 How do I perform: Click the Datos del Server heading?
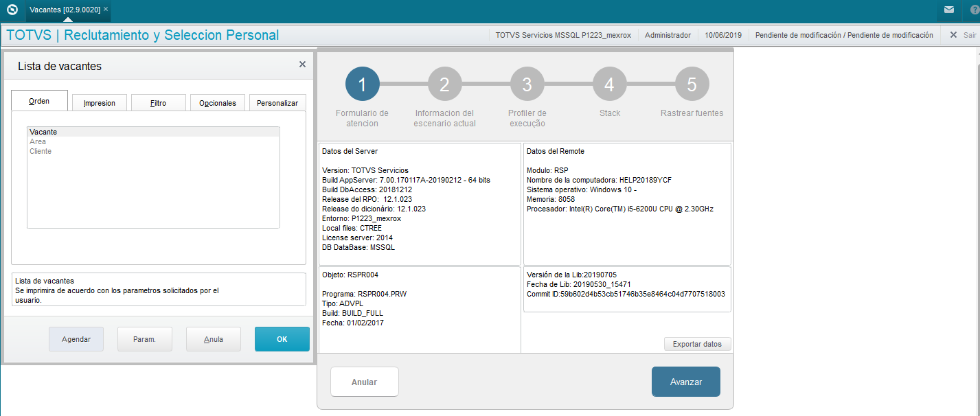[350, 151]
